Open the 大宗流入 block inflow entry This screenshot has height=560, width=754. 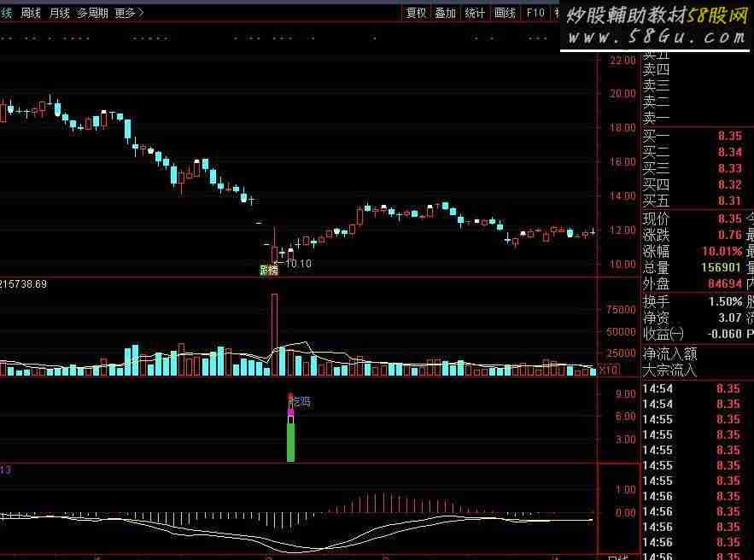tap(669, 370)
